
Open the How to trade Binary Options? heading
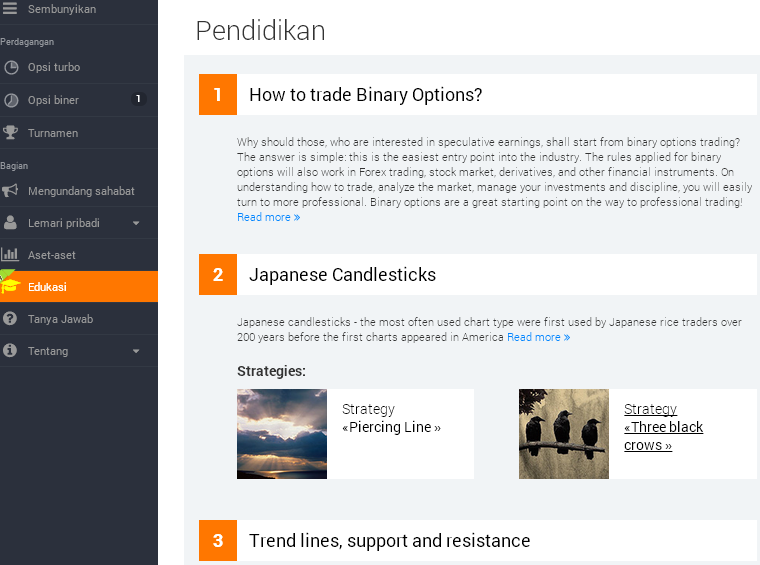click(x=365, y=95)
